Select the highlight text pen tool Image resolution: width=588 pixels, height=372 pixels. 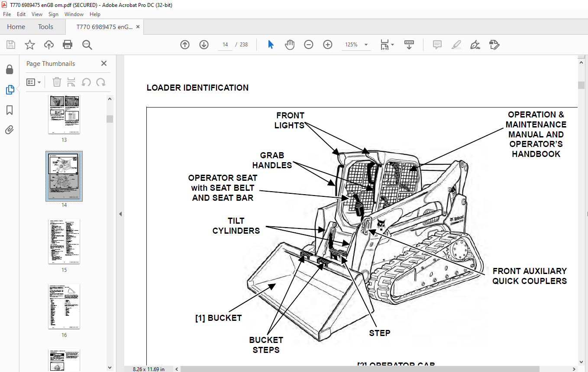[x=456, y=45]
